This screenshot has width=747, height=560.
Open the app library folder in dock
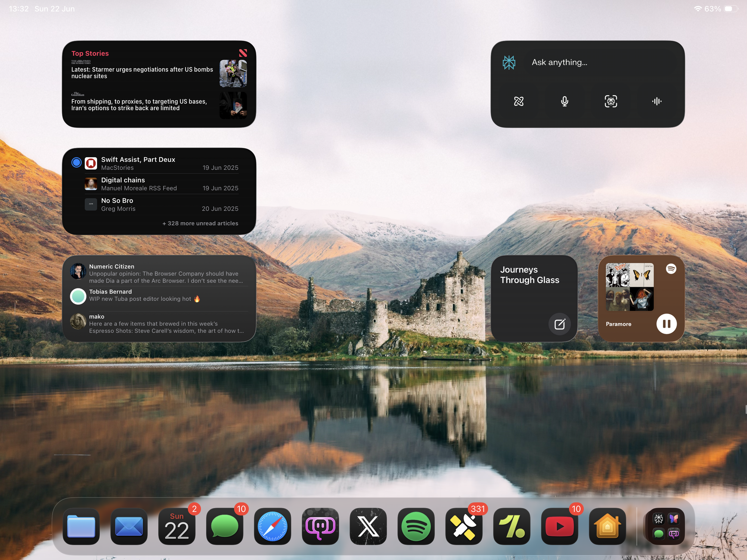pyautogui.click(x=666, y=526)
